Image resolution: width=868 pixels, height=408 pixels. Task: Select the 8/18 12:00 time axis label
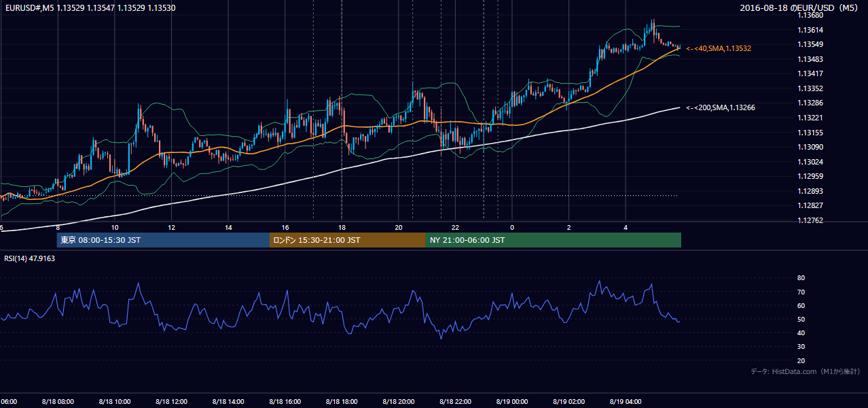click(171, 402)
